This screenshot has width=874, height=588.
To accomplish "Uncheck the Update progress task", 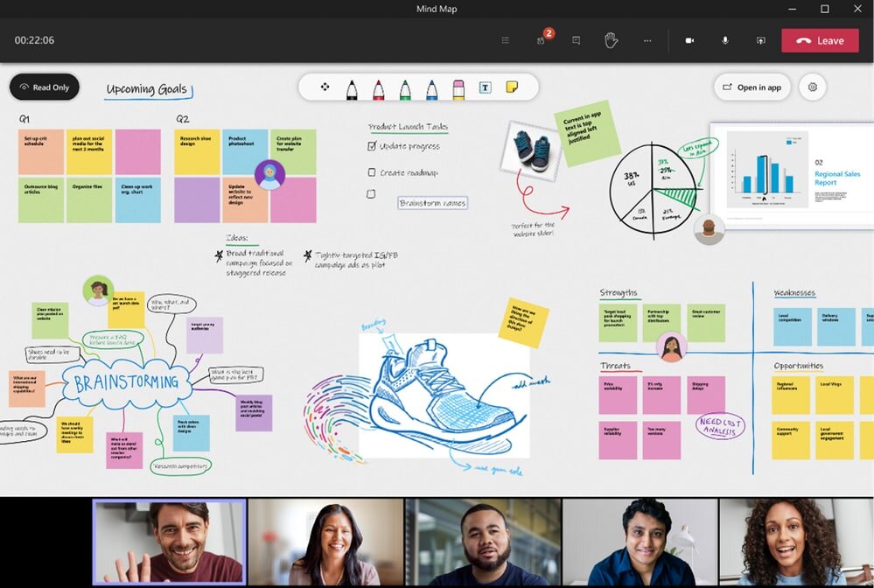I will click(372, 146).
